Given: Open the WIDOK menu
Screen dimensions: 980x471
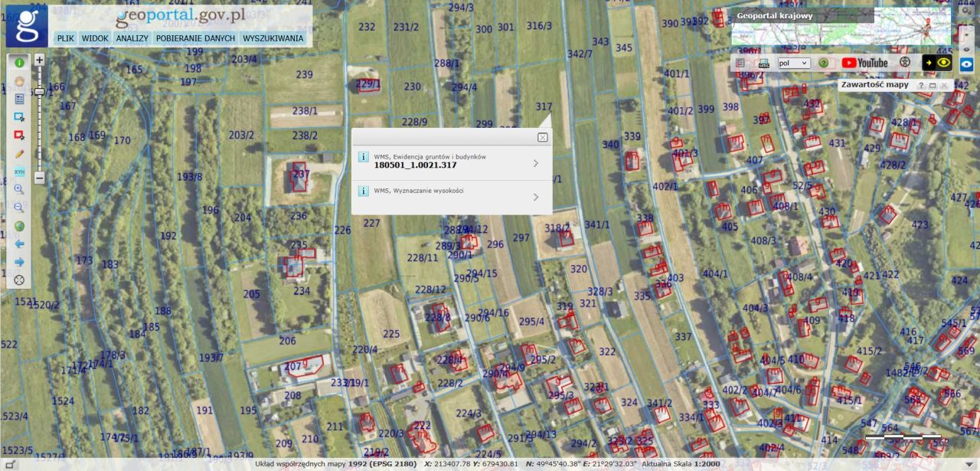Looking at the screenshot, I should click(95, 38).
